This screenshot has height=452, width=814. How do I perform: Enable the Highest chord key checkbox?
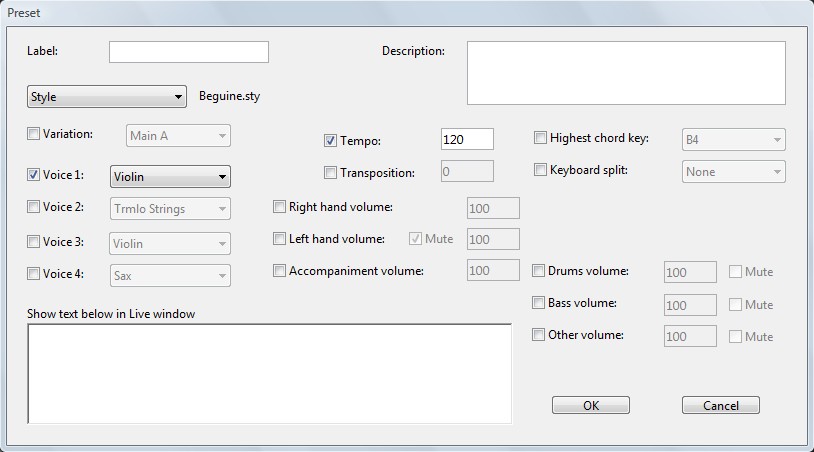pos(541,138)
